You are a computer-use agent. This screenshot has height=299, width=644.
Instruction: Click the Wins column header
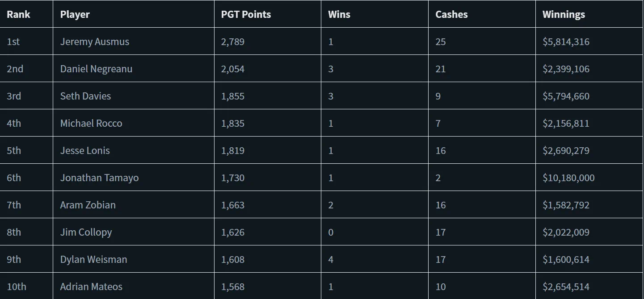339,14
